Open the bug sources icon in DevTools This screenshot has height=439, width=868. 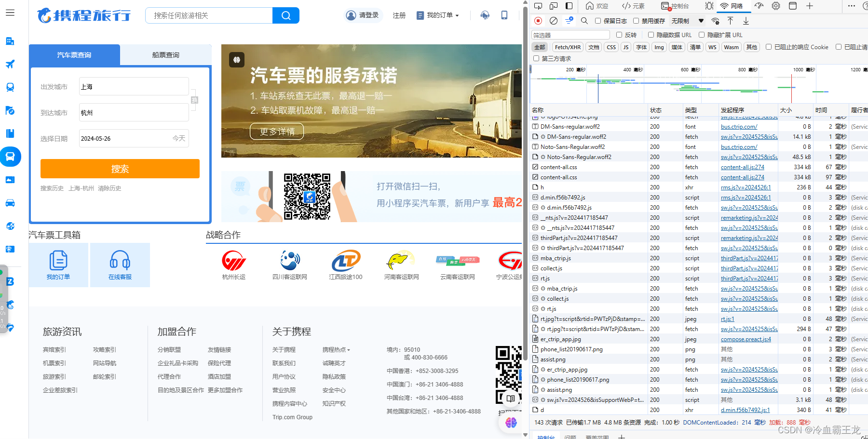coord(709,6)
